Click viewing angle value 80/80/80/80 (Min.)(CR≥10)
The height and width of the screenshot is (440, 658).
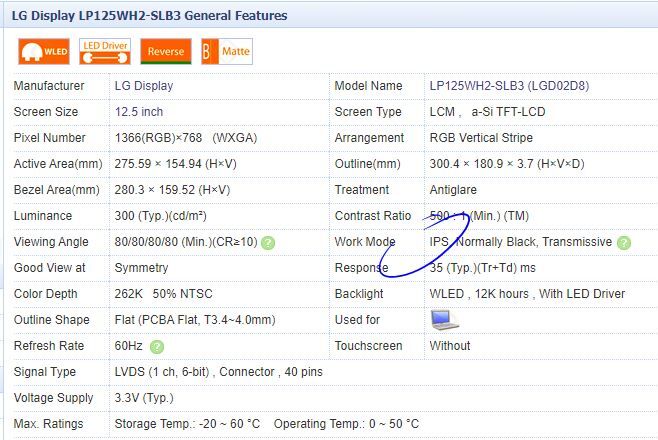pyautogui.click(x=186, y=242)
